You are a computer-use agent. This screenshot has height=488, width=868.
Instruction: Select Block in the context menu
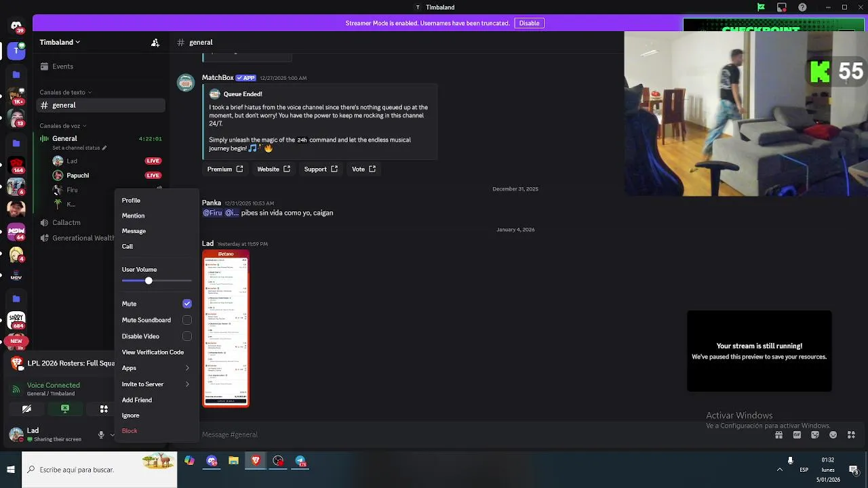click(156, 431)
